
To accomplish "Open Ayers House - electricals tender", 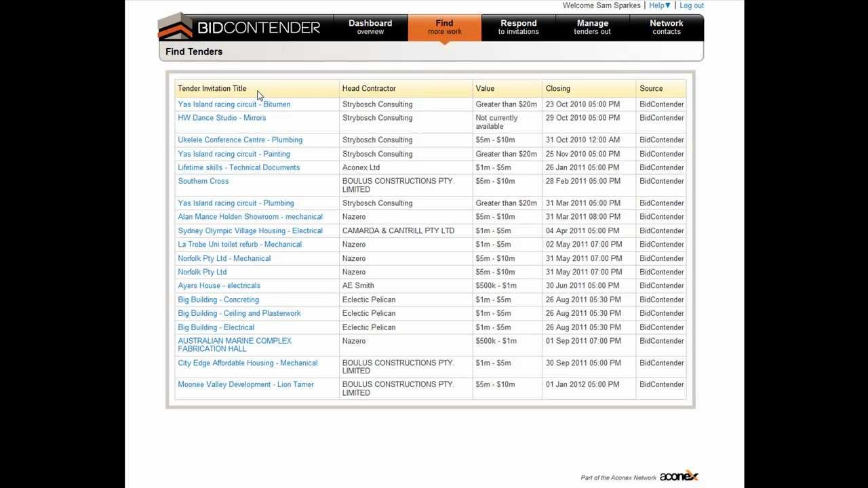I will point(219,286).
